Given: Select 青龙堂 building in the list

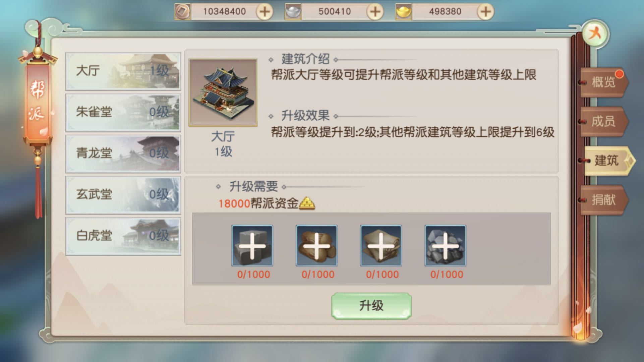Looking at the screenshot, I should point(123,154).
